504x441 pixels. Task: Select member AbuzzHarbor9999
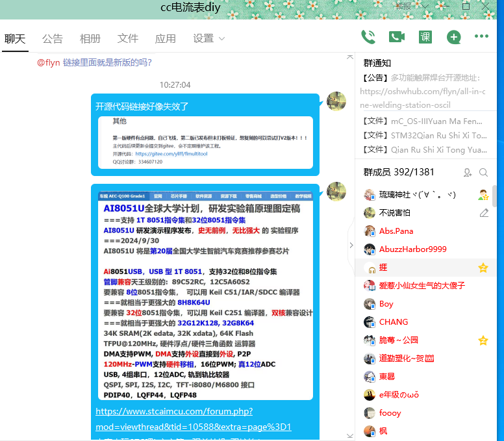[426, 249]
